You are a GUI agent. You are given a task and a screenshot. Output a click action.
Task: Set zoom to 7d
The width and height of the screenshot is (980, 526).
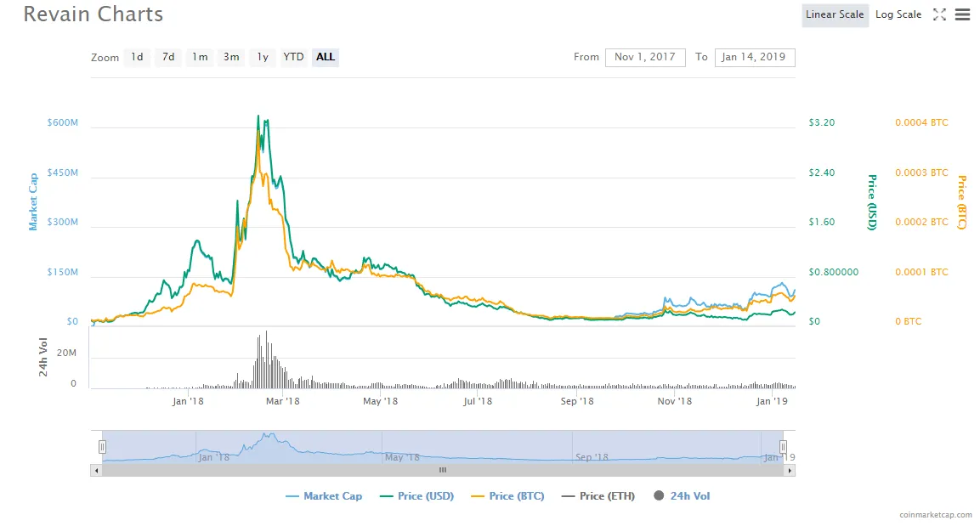(168, 57)
